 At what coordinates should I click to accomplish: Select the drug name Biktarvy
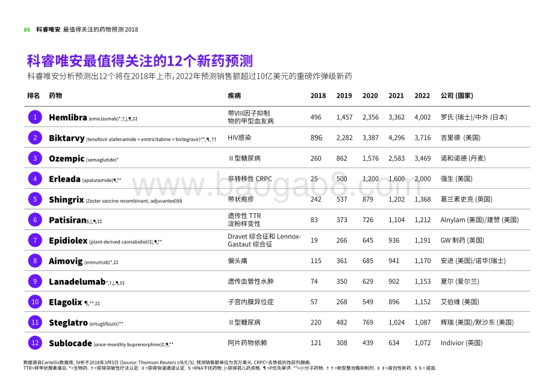[x=67, y=138]
